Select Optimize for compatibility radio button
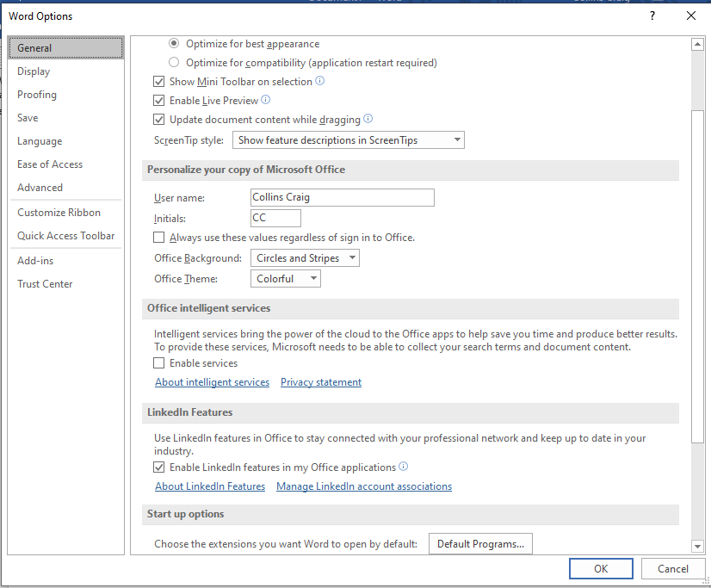 tap(174, 62)
